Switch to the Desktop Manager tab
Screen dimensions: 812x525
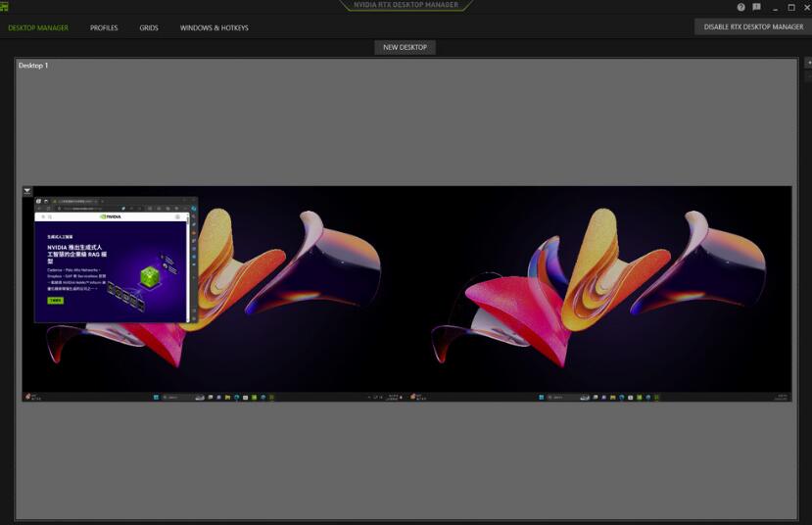point(38,27)
